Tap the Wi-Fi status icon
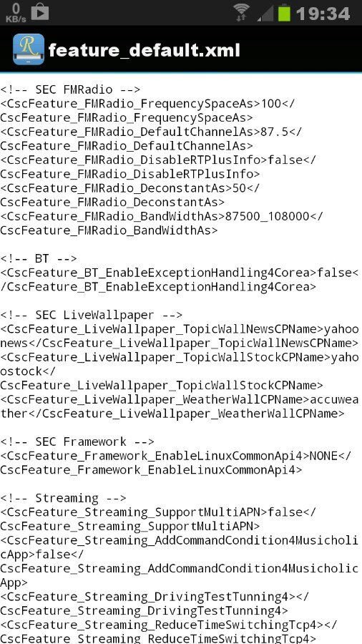Viewport: 362px width, 644px height. [x=241, y=12]
